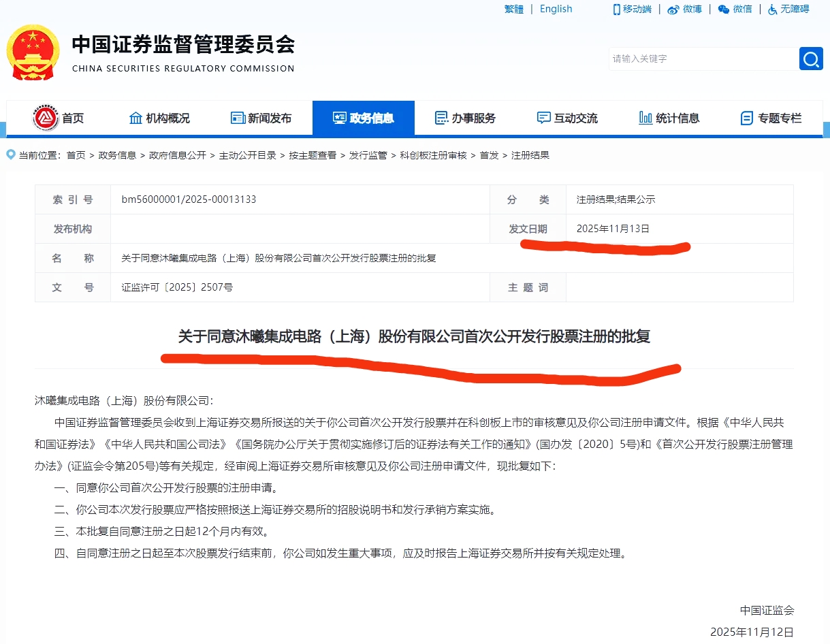The image size is (830, 644).
Task: Click index number bm56000001/2025-00013133
Action: (x=189, y=199)
